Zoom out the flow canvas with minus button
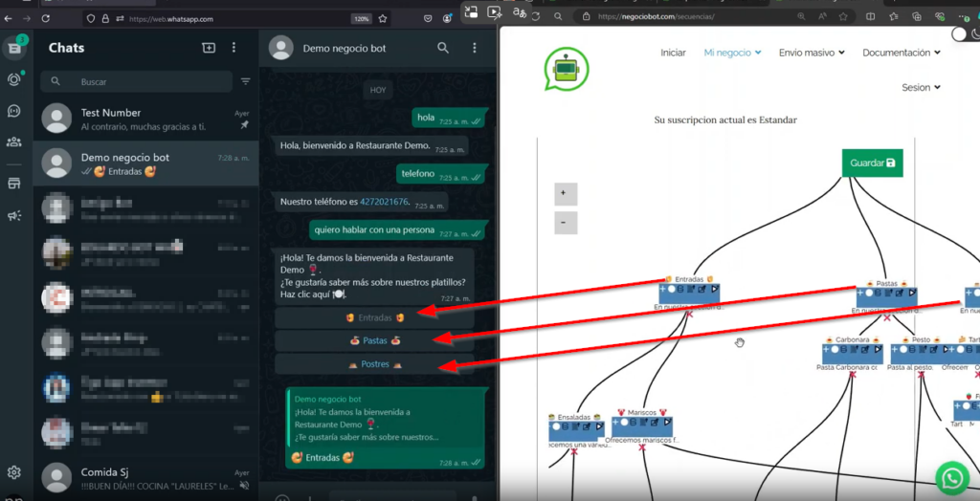The image size is (980, 501). [x=566, y=223]
